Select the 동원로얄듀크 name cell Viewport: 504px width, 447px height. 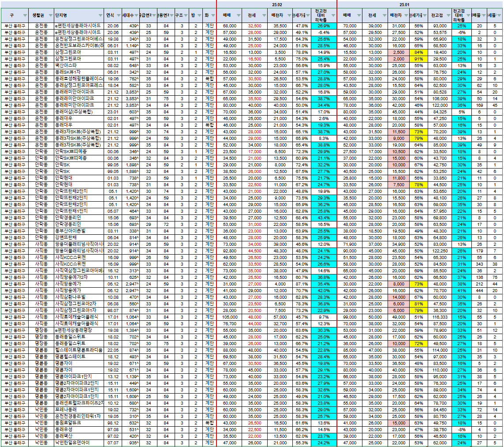(x=79, y=423)
